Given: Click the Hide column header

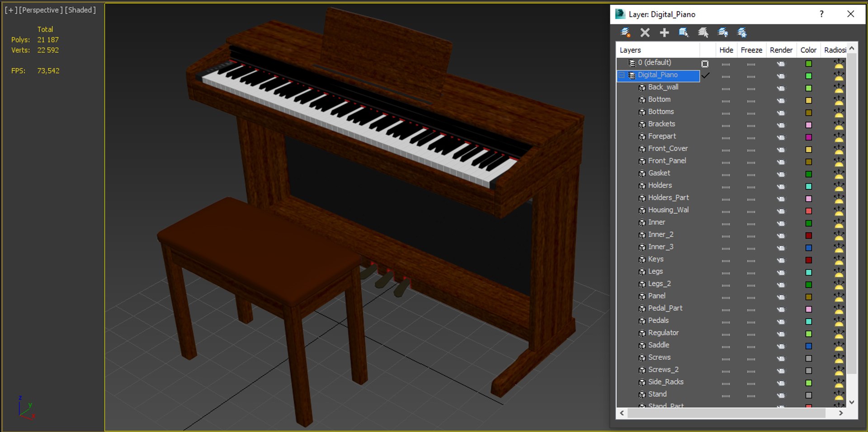Looking at the screenshot, I should (x=726, y=50).
